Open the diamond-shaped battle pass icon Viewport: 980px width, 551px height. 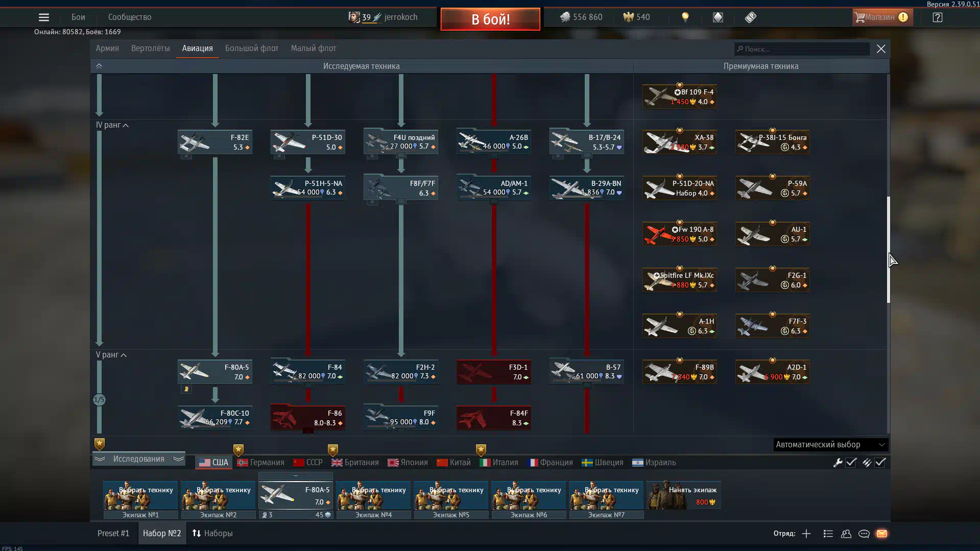[718, 17]
